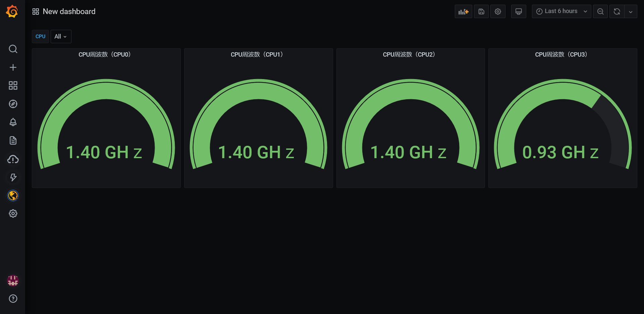Click the Create plus icon in sidebar

coord(13,67)
